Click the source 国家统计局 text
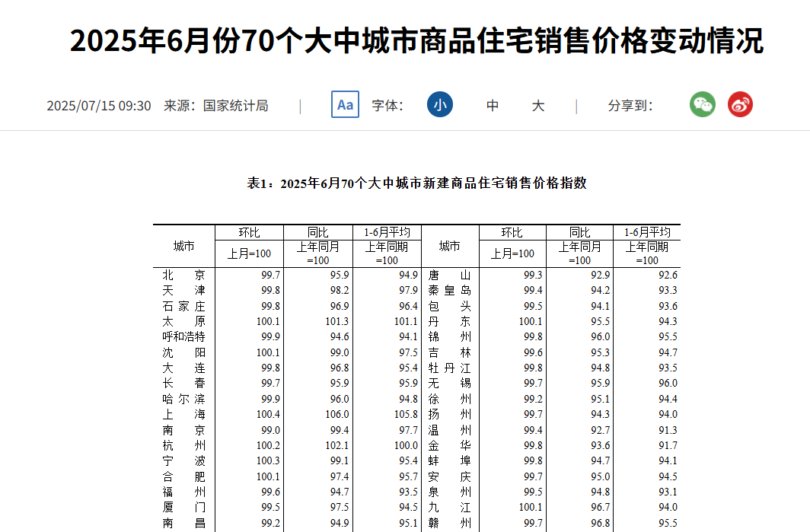Viewport: 810px width, 532px height. [x=235, y=106]
